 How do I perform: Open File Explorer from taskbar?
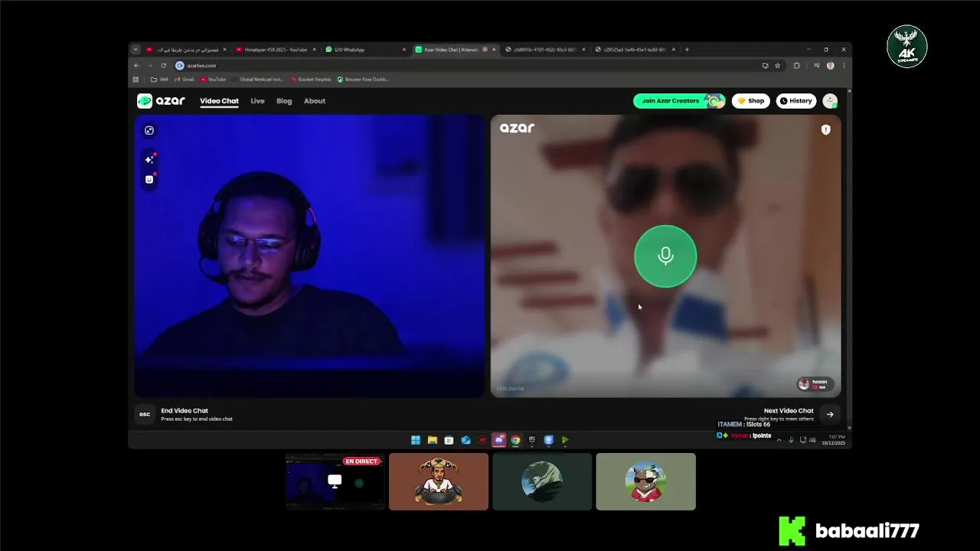click(x=433, y=440)
